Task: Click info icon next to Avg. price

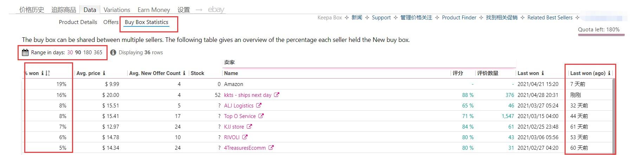Action: (104, 73)
